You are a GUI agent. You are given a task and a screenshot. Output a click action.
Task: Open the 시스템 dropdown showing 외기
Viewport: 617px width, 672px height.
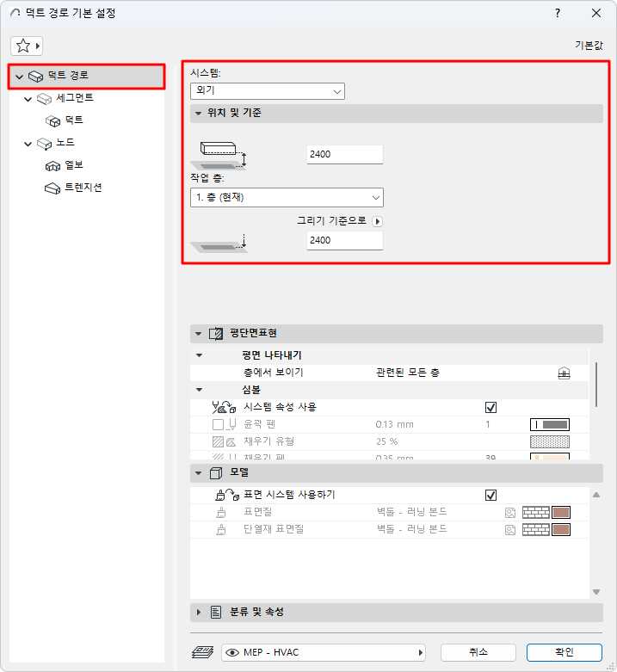pyautogui.click(x=268, y=91)
